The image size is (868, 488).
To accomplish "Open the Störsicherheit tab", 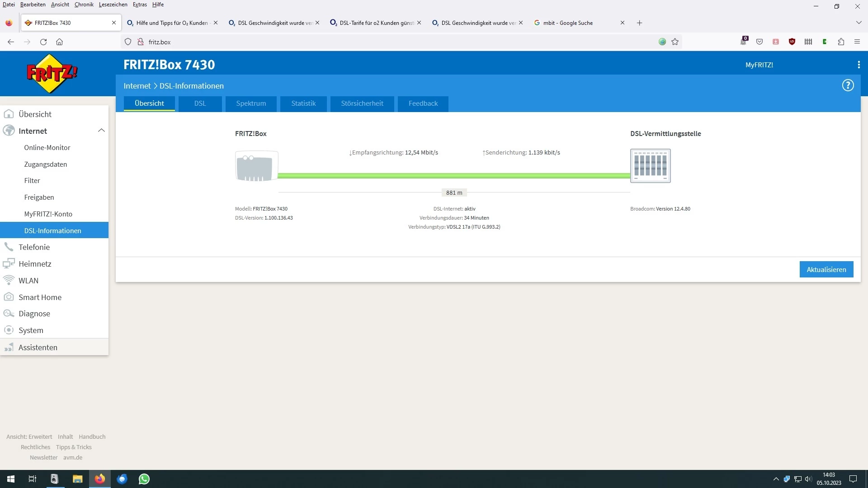I will coord(362,103).
